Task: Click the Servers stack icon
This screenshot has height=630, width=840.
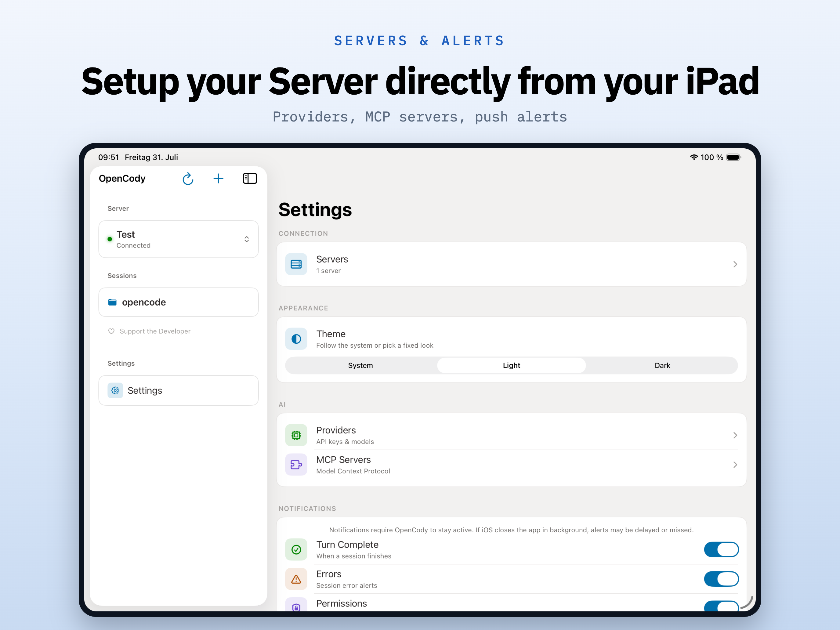Action: [x=296, y=264]
